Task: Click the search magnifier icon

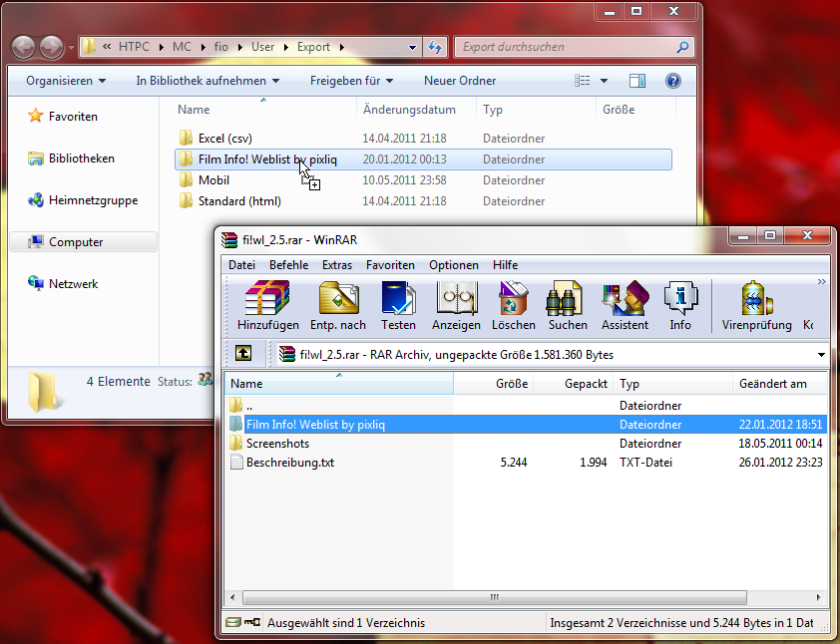Action: tap(683, 47)
